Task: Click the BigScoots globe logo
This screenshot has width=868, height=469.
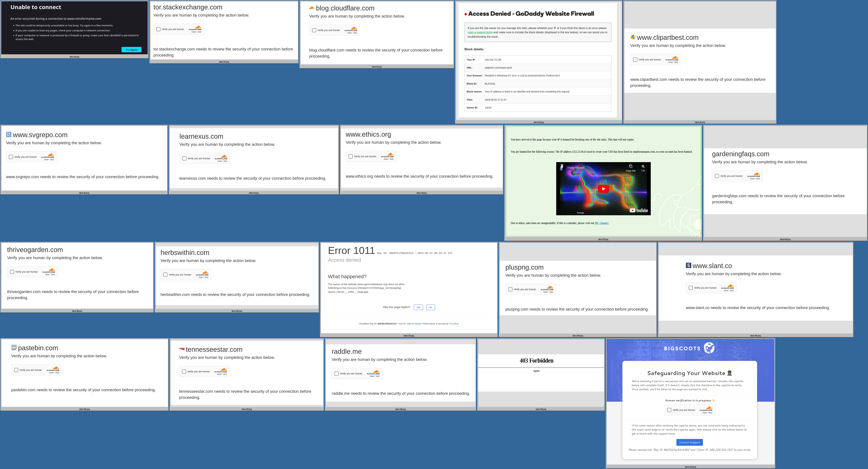Action: [x=709, y=348]
